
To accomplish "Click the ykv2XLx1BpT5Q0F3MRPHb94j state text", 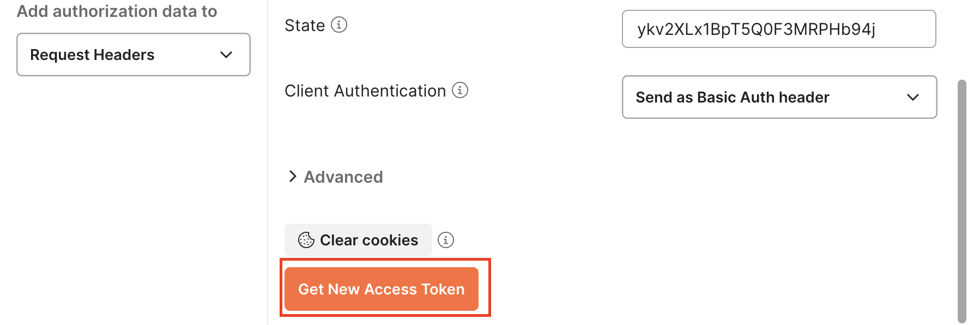I will coord(756,29).
